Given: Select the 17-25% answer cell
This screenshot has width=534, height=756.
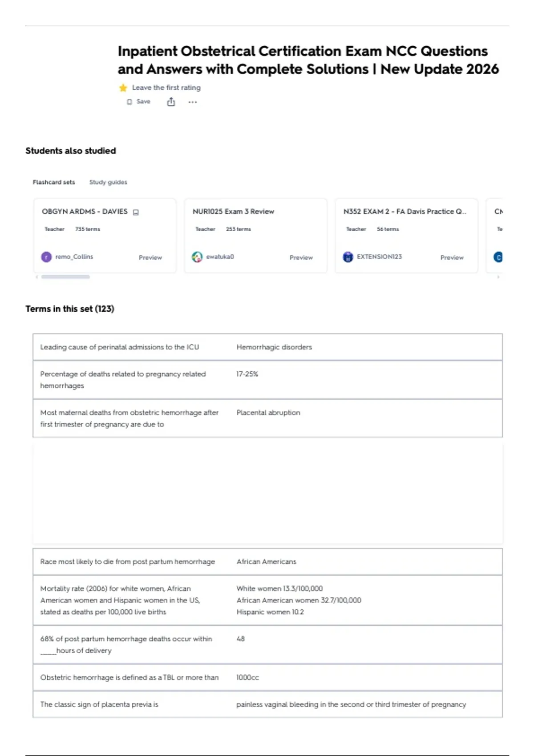Looking at the screenshot, I should (247, 374).
